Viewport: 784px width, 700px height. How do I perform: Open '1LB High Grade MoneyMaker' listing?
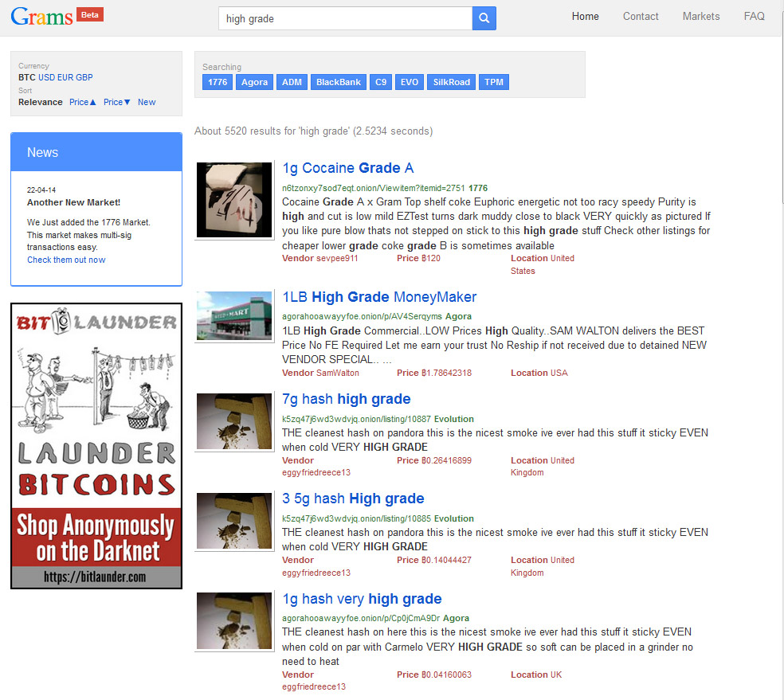tap(379, 297)
